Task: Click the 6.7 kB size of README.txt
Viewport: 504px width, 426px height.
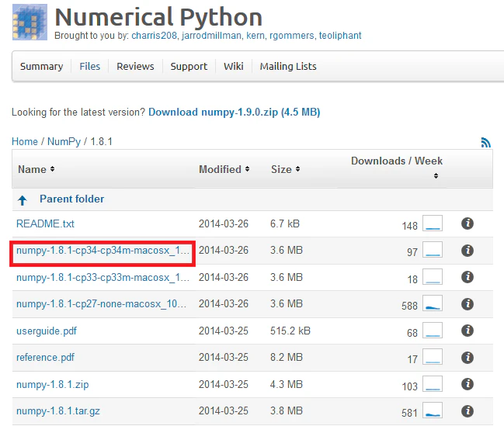Action: (285, 223)
